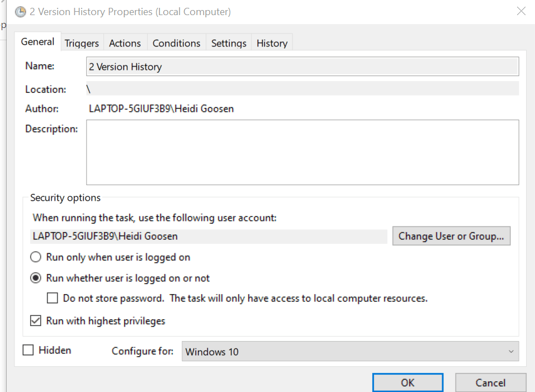Select Run whether user is logged on or not
The image size is (535, 392).
click(x=35, y=278)
